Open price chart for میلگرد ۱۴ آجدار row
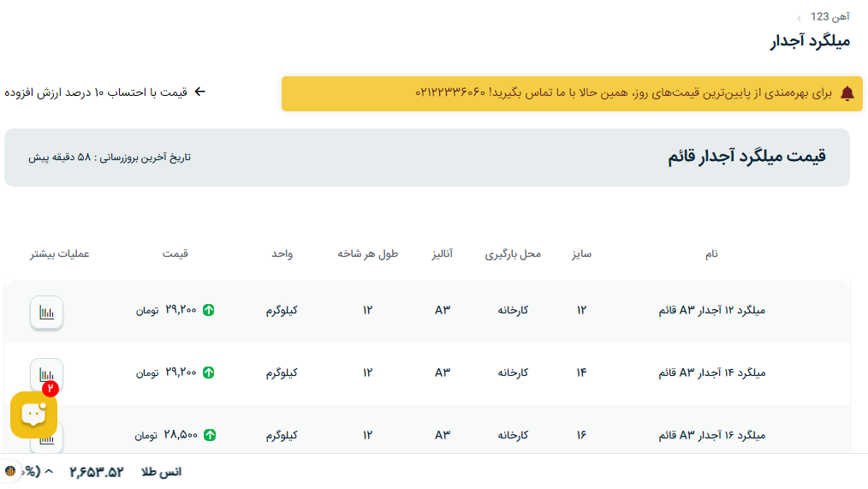Screen dimensions: 868x489 pos(47,374)
